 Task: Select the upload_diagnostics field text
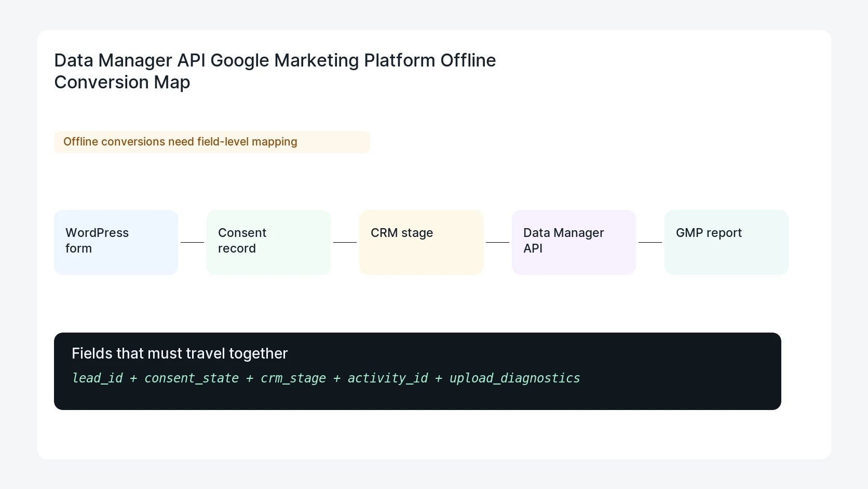click(514, 378)
